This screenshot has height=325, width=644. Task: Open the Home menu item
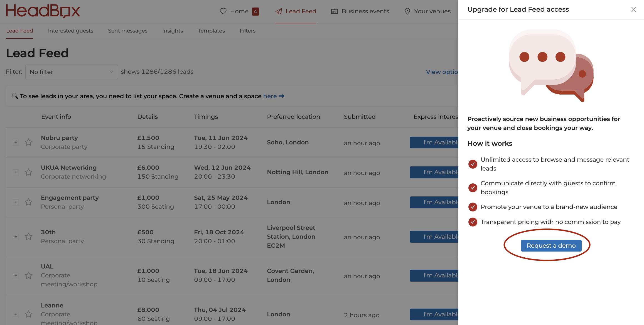click(239, 11)
